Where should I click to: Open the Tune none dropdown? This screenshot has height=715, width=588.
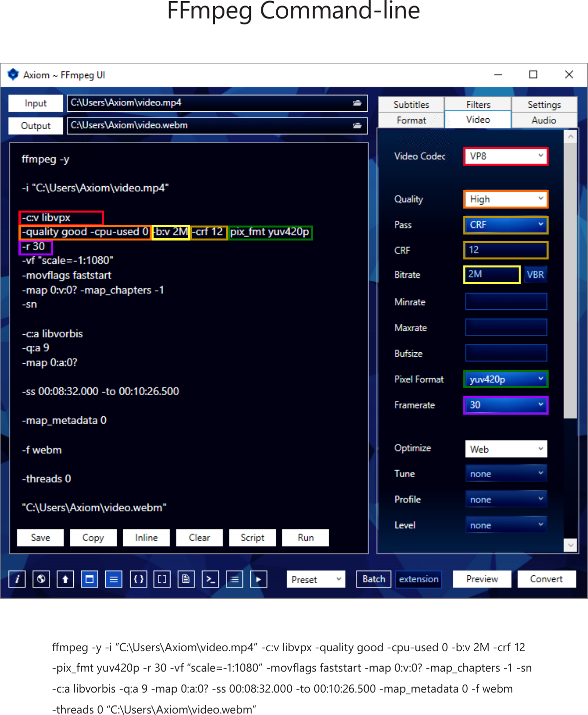pos(506,473)
